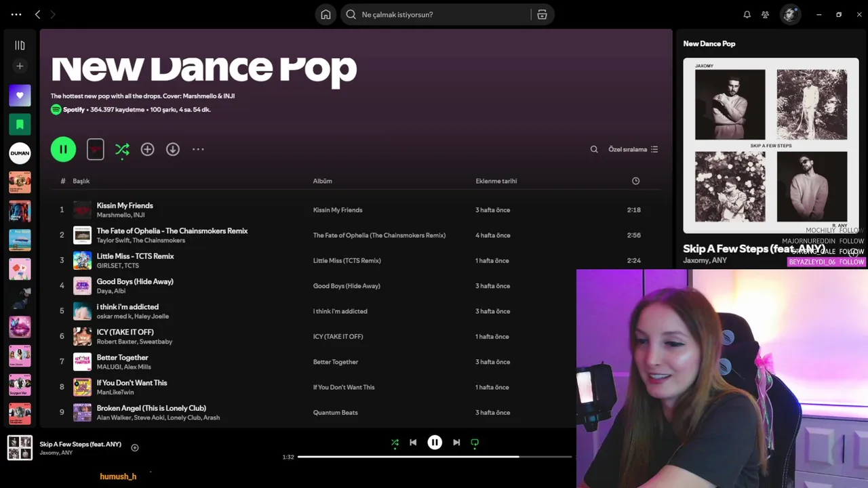Open the artist link Marshmello, INJI
This screenshot has width=868, height=488.
pos(121,215)
